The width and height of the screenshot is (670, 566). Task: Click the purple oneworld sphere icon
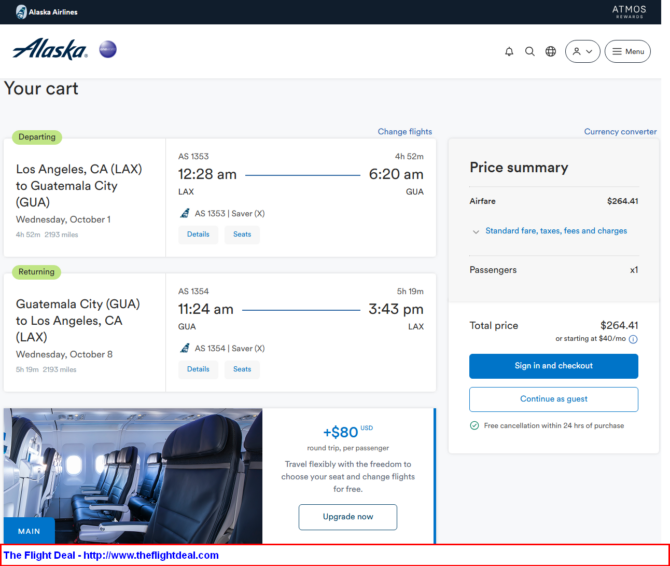pos(108,49)
